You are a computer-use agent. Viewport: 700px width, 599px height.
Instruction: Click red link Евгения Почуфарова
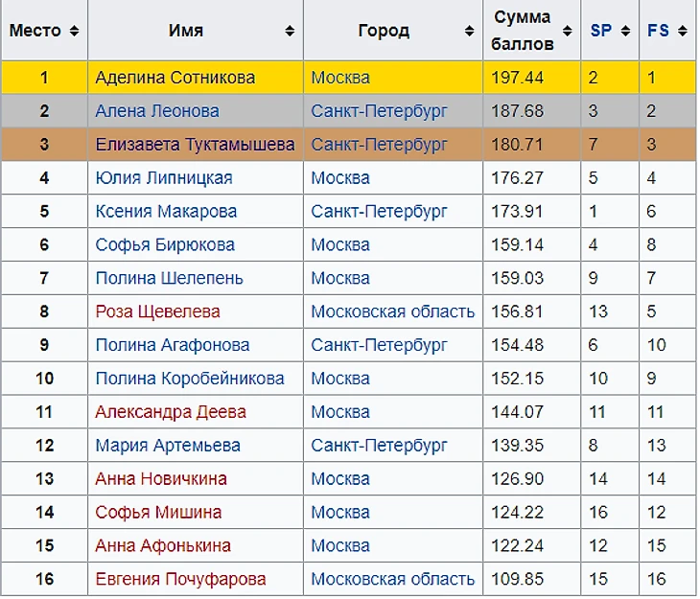tap(180, 579)
